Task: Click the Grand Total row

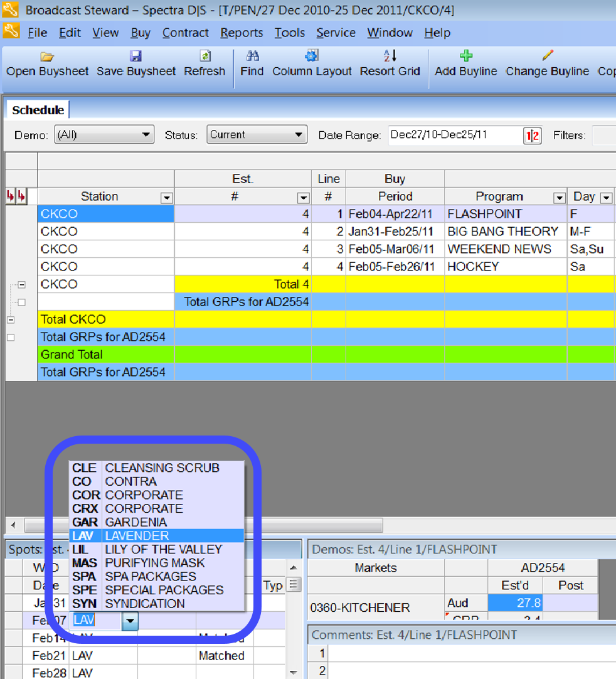Action: tap(326, 355)
